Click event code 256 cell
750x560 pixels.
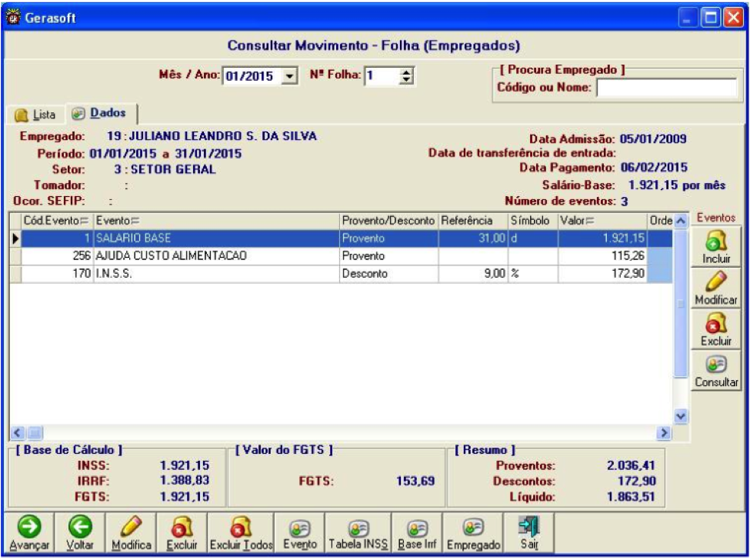tap(57, 256)
